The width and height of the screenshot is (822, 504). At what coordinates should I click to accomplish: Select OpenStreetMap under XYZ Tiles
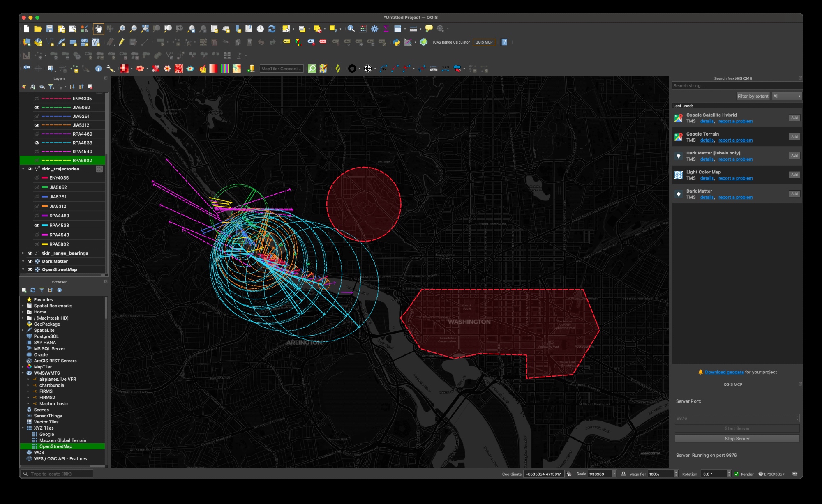[x=56, y=446]
